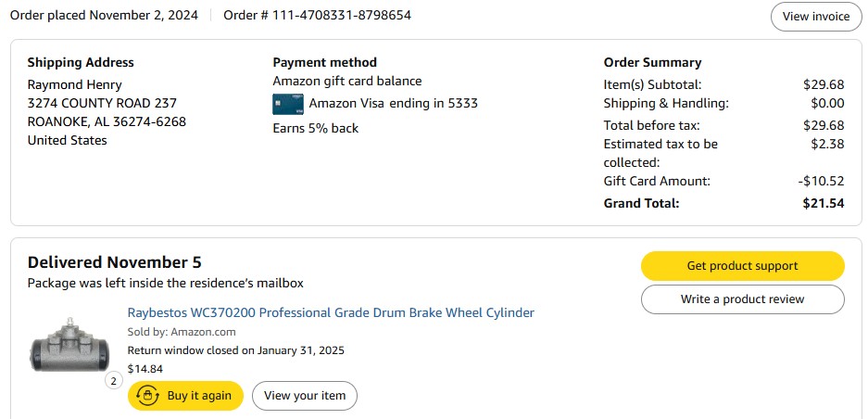The width and height of the screenshot is (868, 419).
Task: Click the Gift Card Amount value -$10.52
Action: click(x=821, y=182)
